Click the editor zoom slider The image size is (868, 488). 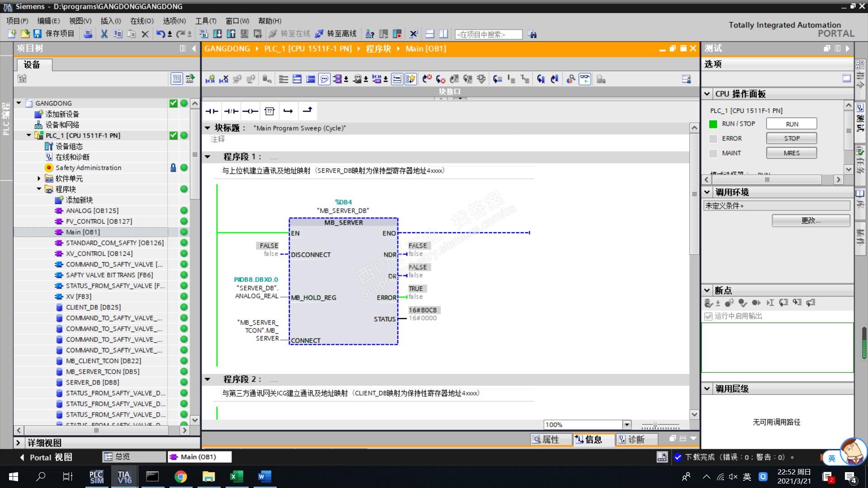[655, 425]
